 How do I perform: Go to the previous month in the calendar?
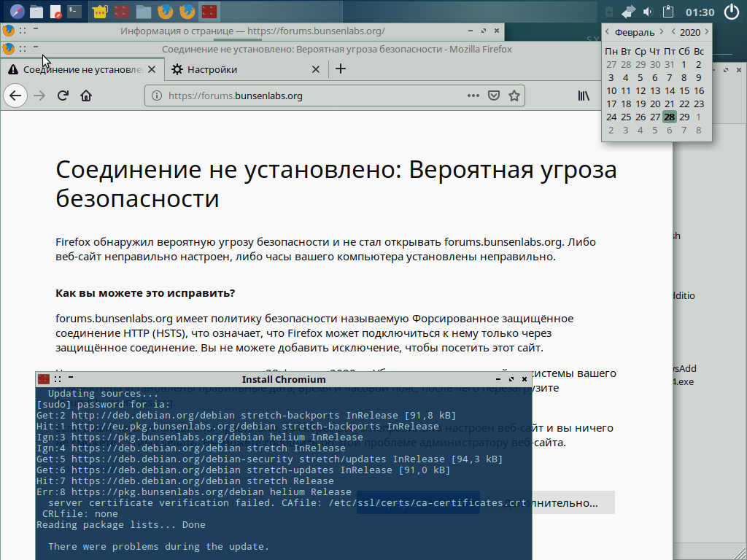pos(607,32)
